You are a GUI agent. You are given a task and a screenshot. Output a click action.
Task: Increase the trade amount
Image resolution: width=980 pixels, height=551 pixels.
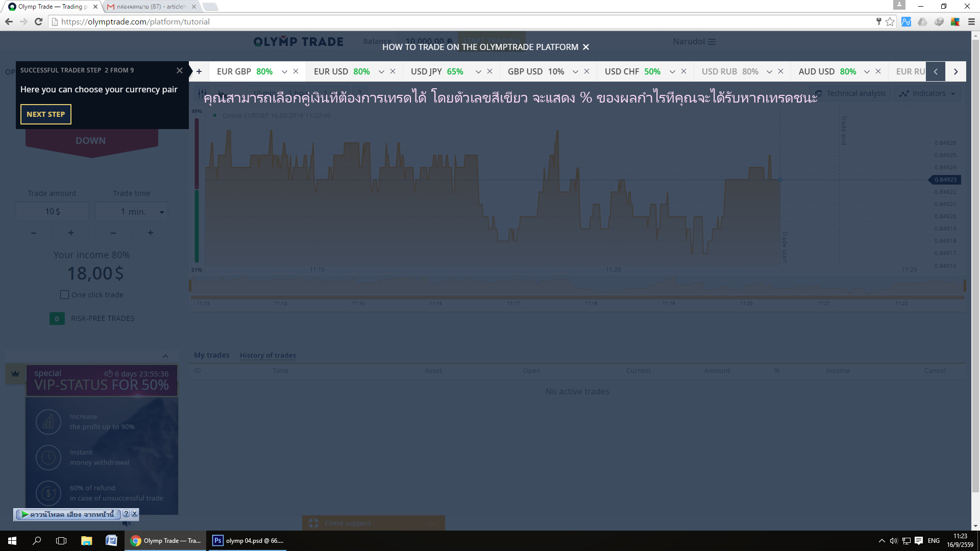[71, 233]
